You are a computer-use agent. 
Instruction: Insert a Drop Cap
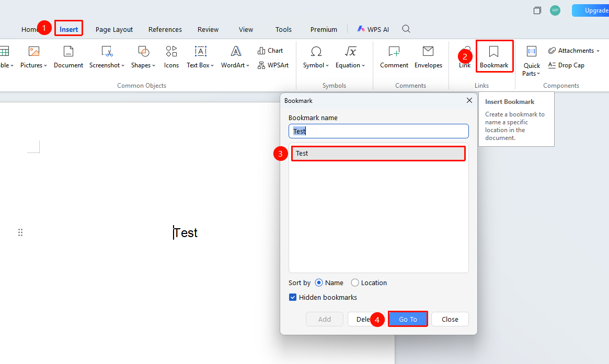(566, 65)
